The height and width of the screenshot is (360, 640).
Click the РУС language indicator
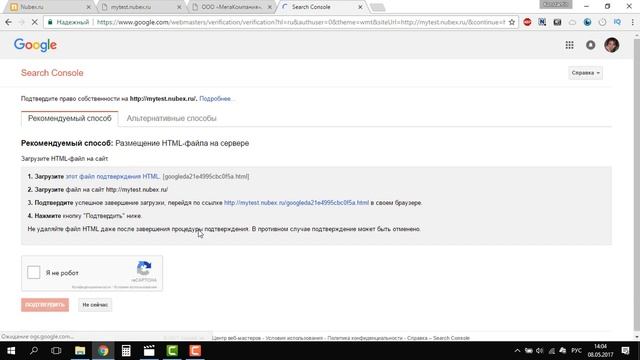[x=576, y=351]
